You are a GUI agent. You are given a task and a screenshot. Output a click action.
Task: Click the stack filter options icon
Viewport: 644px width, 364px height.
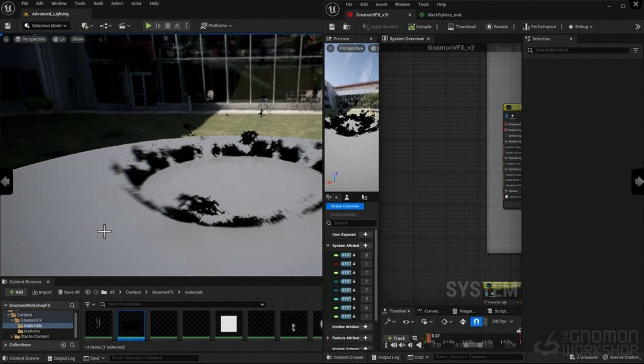click(x=636, y=50)
